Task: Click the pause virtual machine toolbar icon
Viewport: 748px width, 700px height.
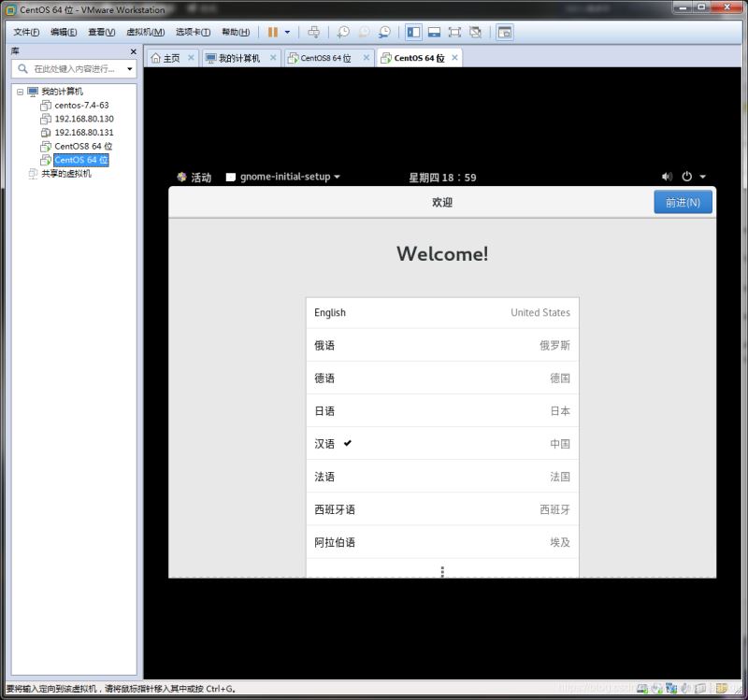Action: tap(273, 32)
